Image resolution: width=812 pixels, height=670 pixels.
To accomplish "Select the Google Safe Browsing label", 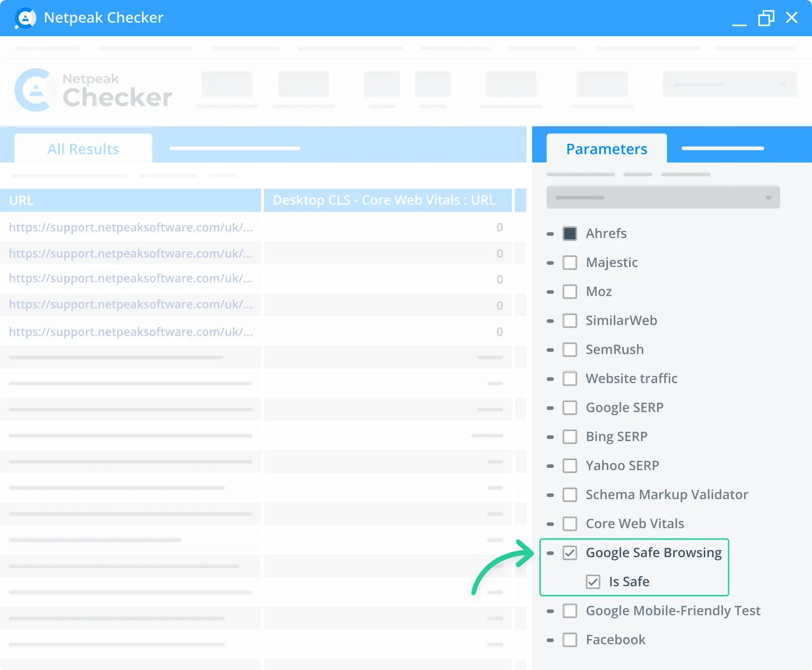I will (x=654, y=553).
